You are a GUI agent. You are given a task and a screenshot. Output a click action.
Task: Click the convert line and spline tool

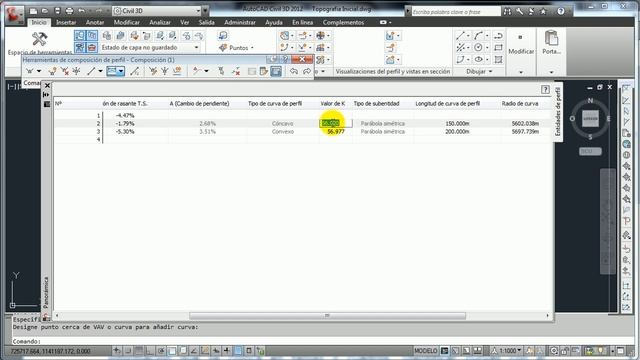(134, 71)
